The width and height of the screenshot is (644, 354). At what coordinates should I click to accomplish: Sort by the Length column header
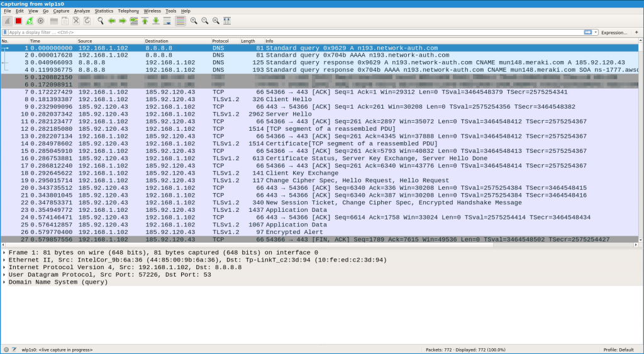click(252, 41)
